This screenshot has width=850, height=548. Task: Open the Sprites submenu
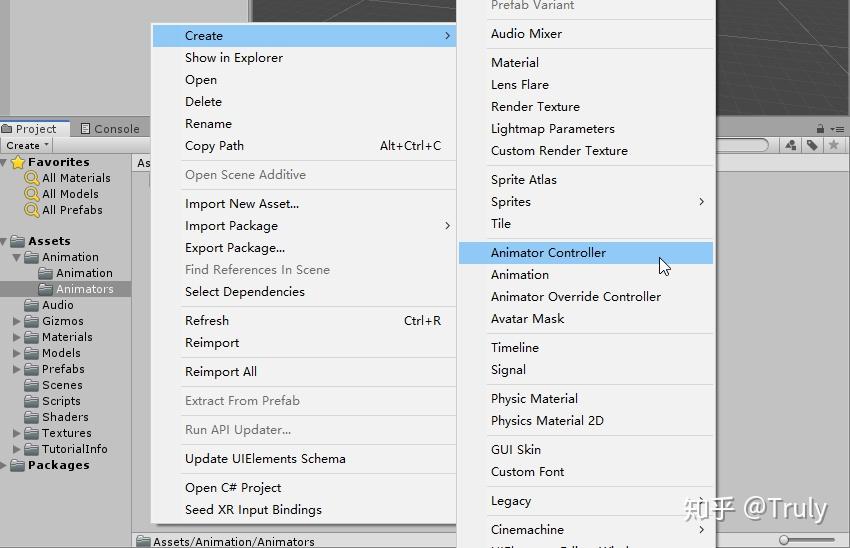586,202
